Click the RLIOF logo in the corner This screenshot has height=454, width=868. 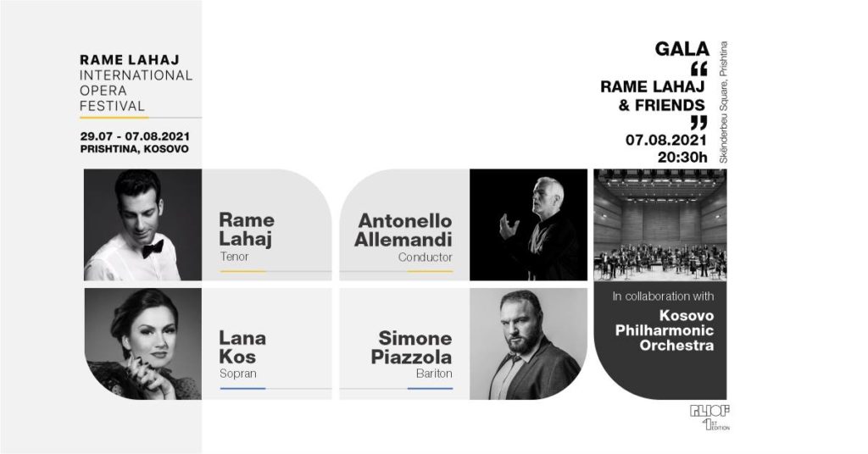point(709,418)
